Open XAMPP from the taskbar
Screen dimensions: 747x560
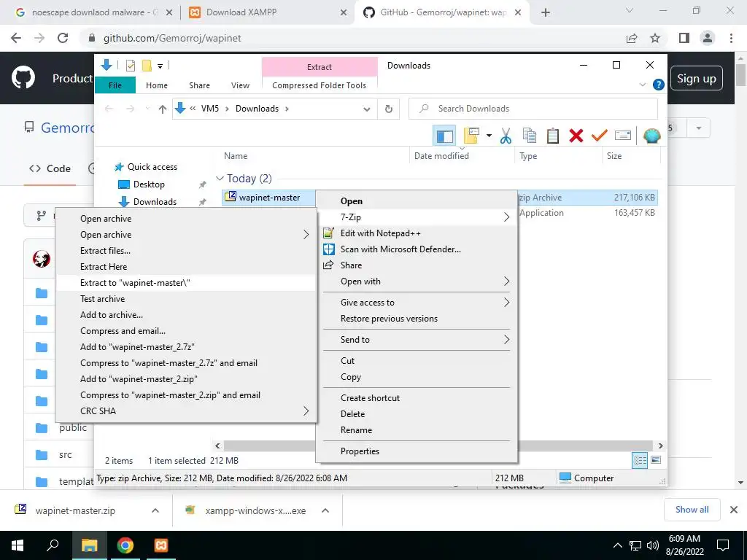pyautogui.click(x=161, y=545)
